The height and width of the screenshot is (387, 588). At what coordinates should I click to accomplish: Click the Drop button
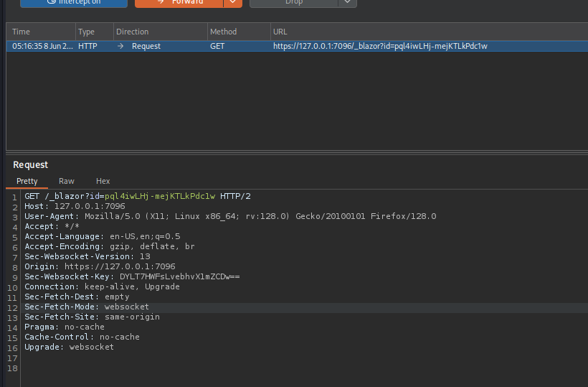coord(293,3)
